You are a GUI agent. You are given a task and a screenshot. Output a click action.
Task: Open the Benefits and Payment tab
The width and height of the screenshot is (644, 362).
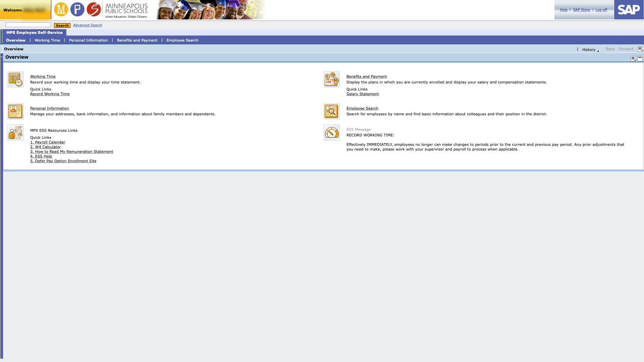tap(137, 40)
